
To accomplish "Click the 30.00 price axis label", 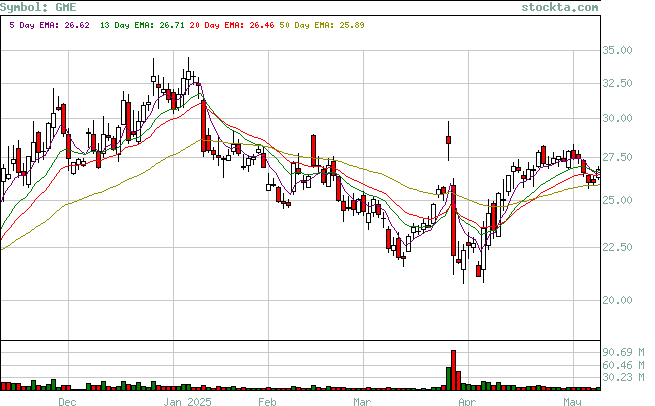I will pos(617,118).
